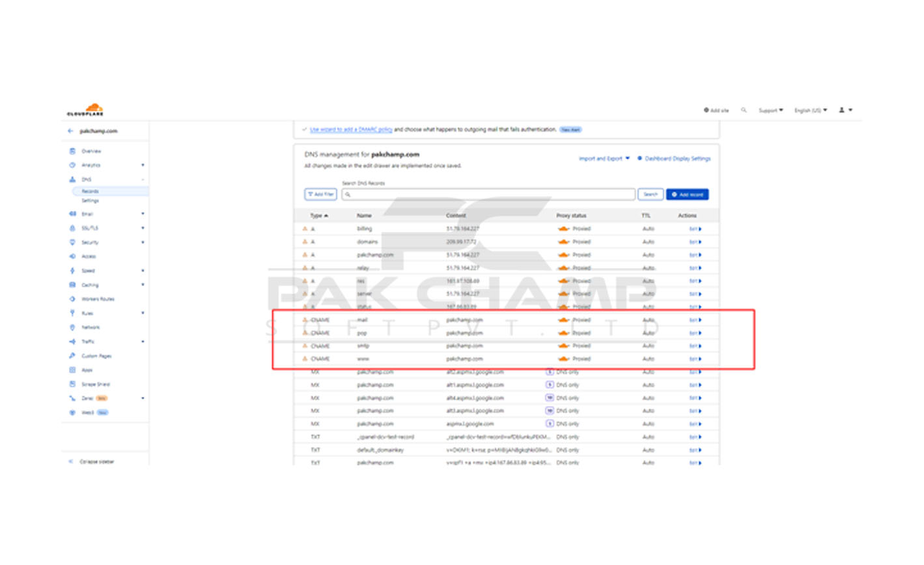Click Add site in the top bar
The height and width of the screenshot is (565, 924).
[x=716, y=111]
